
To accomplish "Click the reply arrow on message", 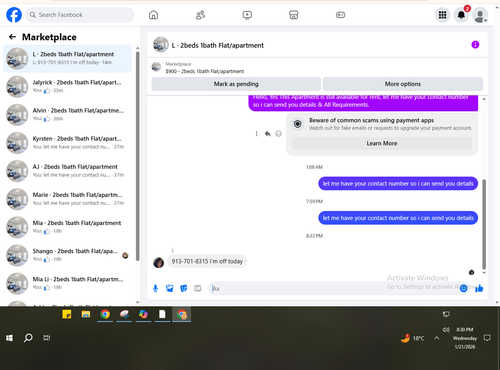I will click(x=267, y=134).
